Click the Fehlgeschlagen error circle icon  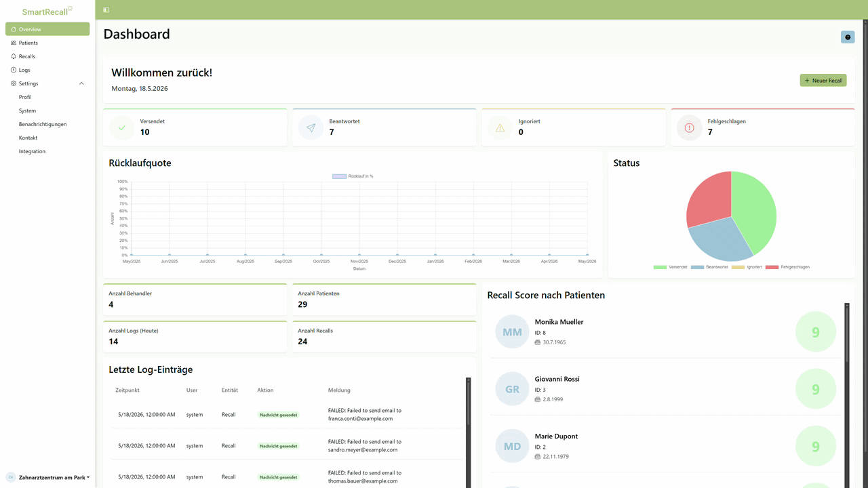[x=690, y=127]
